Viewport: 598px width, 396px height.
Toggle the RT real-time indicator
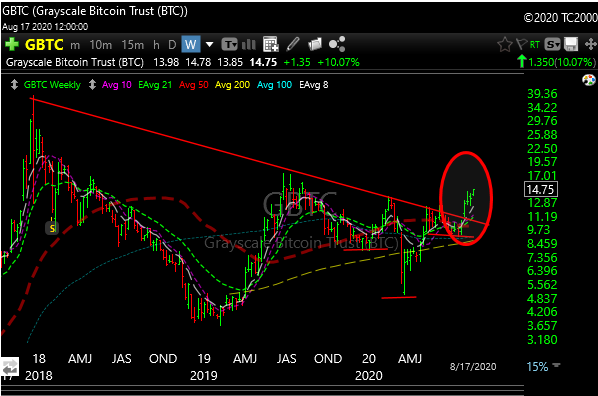535,45
